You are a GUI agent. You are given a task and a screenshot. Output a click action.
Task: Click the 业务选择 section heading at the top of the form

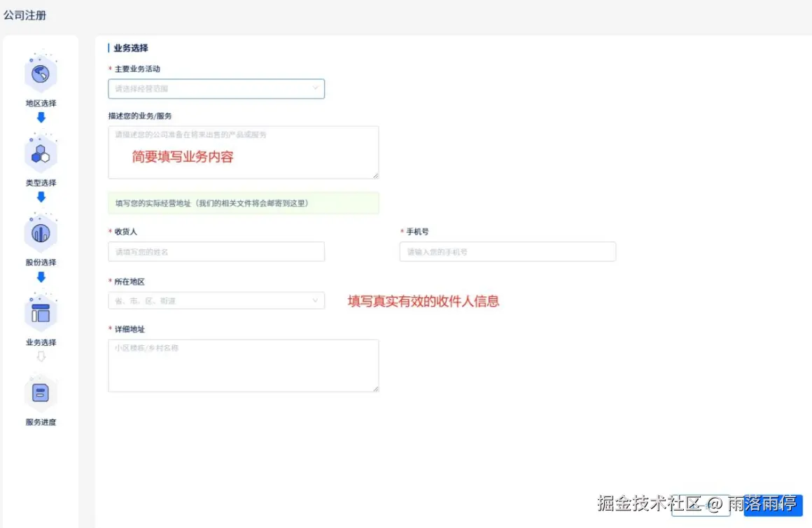tap(130, 48)
